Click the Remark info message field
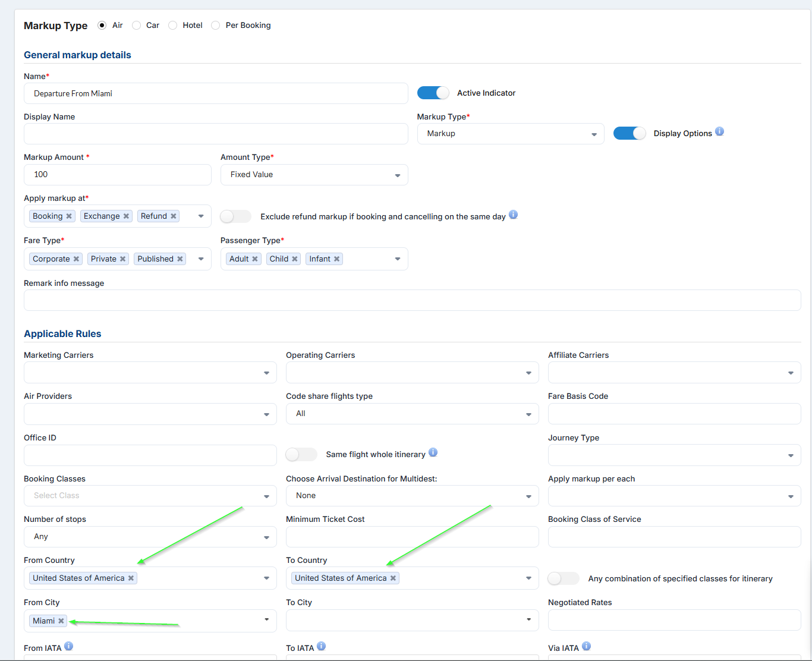Image resolution: width=812 pixels, height=661 pixels. [x=413, y=300]
